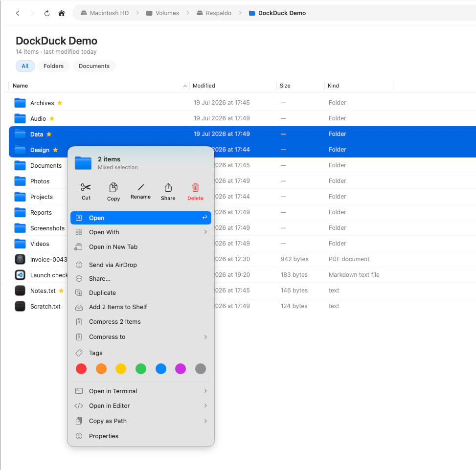Click the Reports folder icon
Viewport: 476px width, 470px height.
20,212
